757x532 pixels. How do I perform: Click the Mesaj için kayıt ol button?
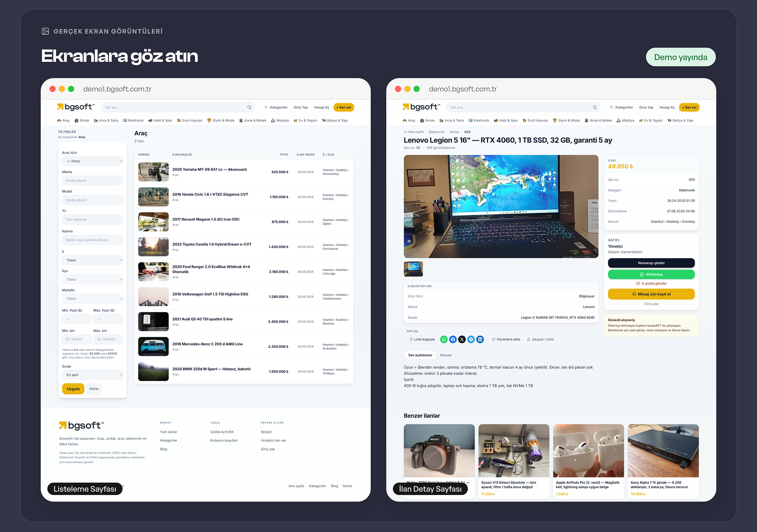click(x=651, y=294)
